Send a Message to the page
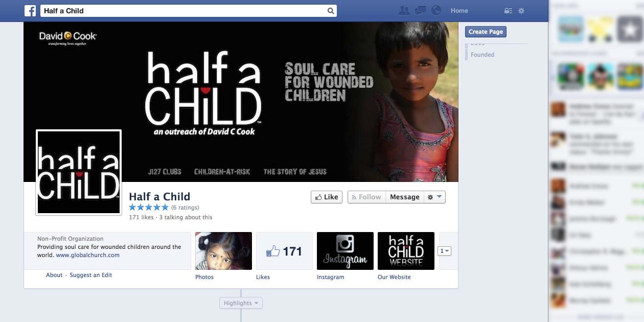Screen dimensions: 644x322 pos(405,197)
